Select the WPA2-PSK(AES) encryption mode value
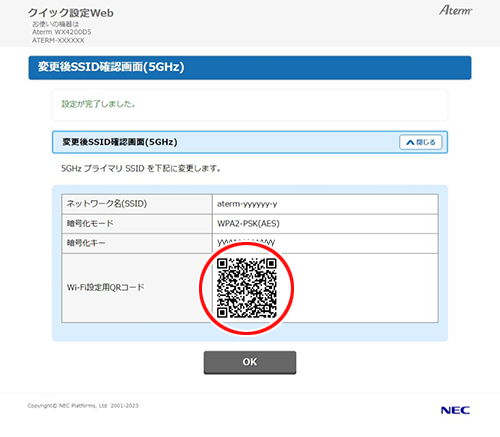 [248, 223]
